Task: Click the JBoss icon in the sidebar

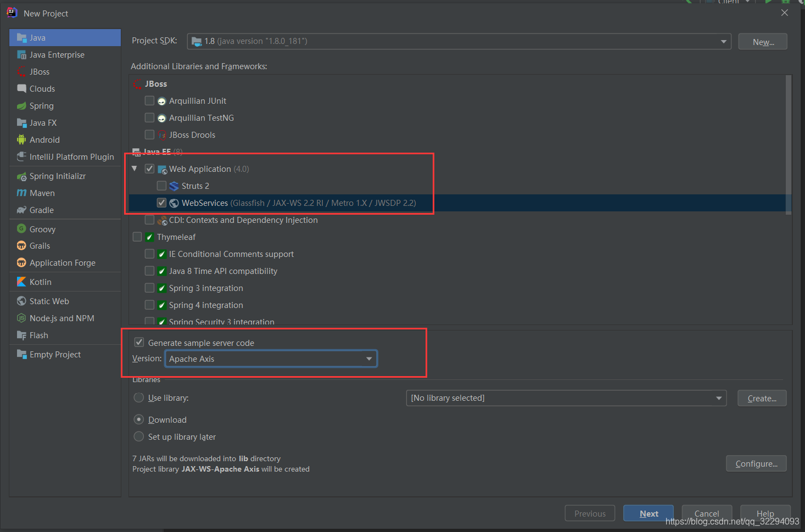Action: [22, 72]
